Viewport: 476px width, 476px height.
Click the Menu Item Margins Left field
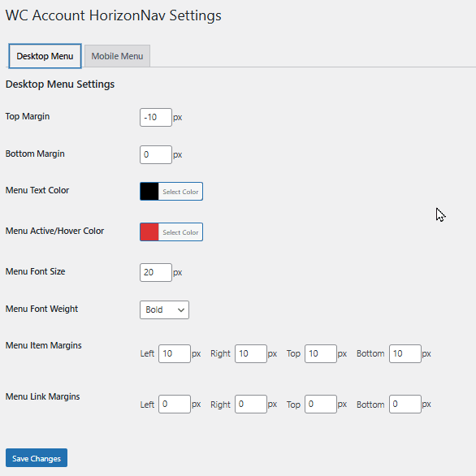[175, 353]
